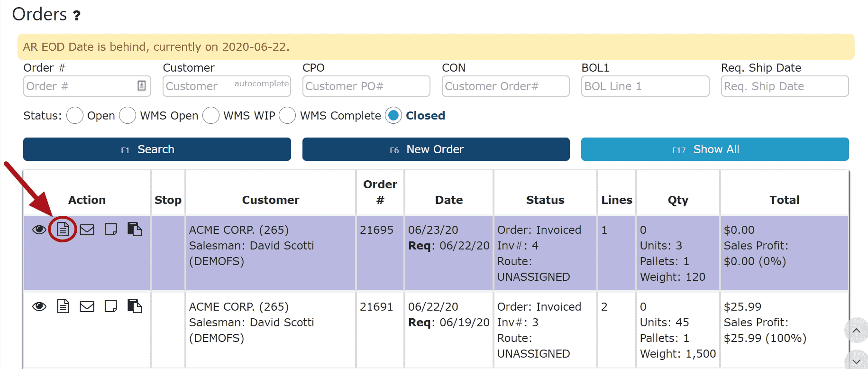
Task: Click sticky note icon for order 21691
Action: tap(111, 306)
